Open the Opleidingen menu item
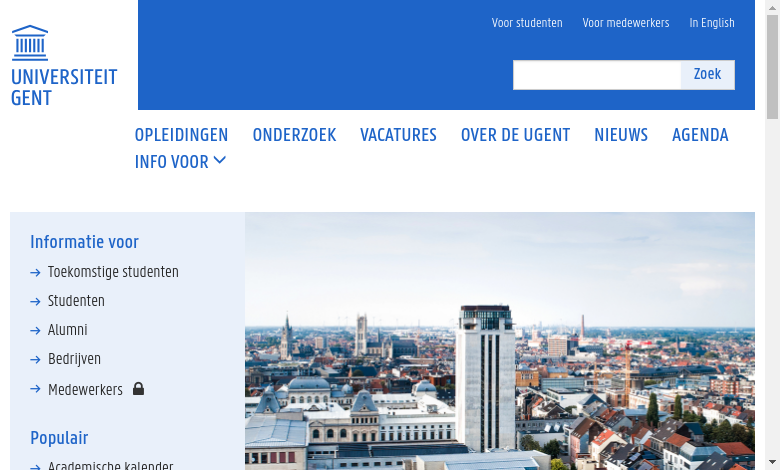 pyautogui.click(x=181, y=135)
